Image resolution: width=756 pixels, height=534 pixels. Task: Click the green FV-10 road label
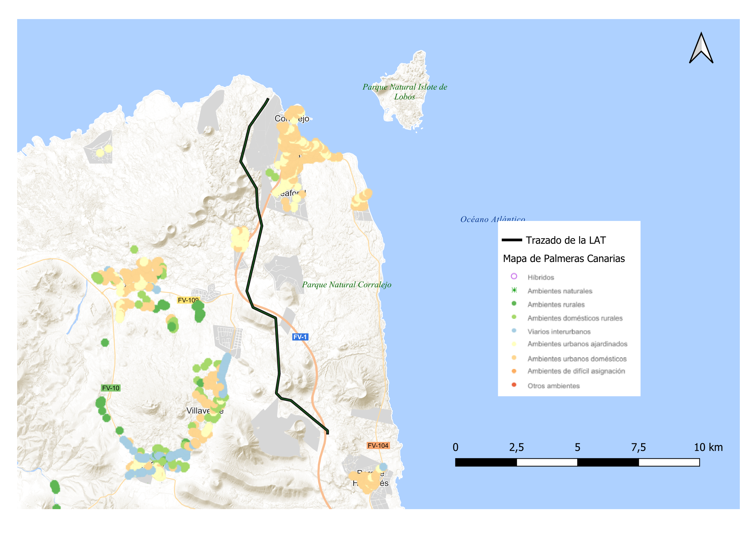111,388
